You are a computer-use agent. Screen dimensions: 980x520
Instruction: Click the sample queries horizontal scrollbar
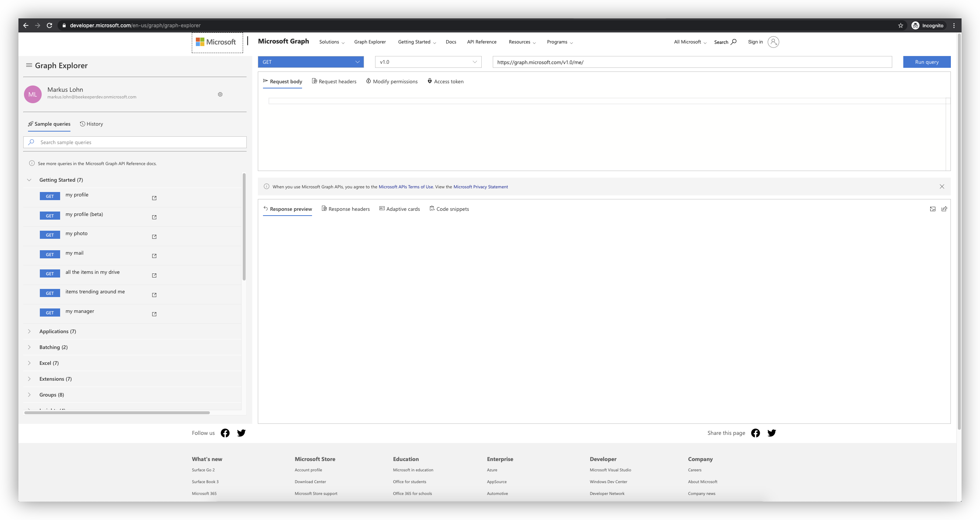(x=117, y=412)
